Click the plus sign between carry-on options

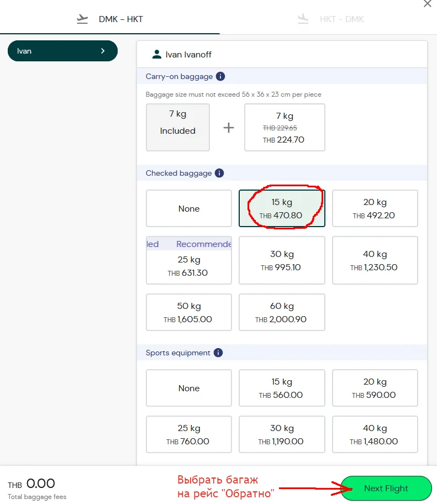click(229, 128)
